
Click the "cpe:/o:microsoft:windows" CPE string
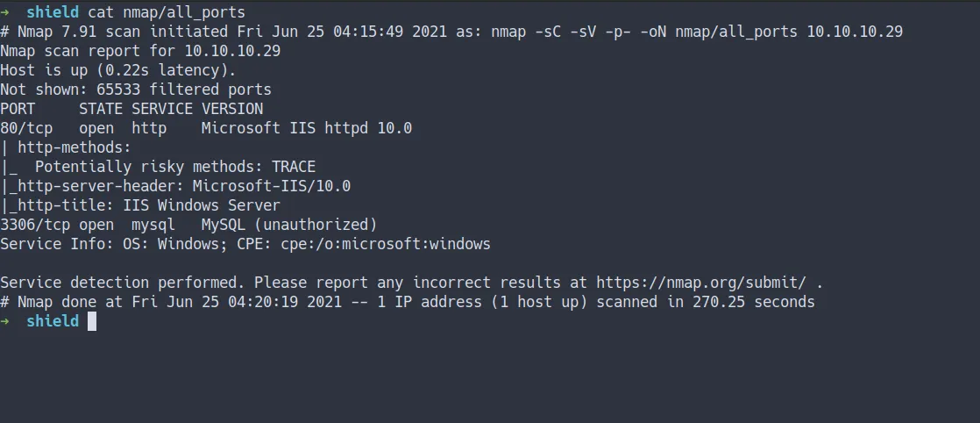(386, 244)
